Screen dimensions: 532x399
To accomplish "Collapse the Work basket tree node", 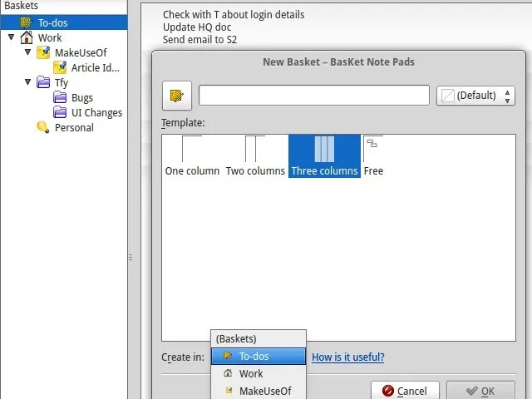I will [x=12, y=37].
